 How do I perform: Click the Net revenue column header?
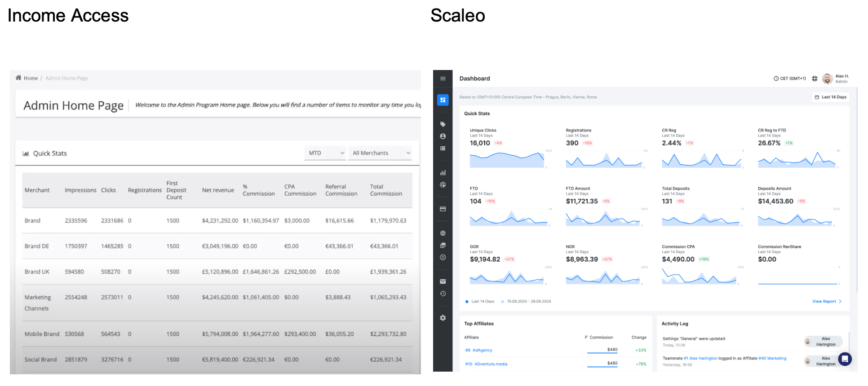(x=218, y=190)
